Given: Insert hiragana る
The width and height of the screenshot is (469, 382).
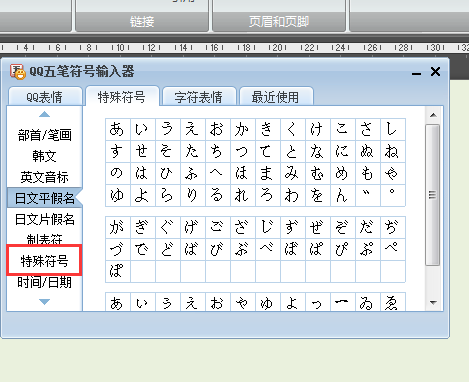Looking at the screenshot, I should click(218, 195).
